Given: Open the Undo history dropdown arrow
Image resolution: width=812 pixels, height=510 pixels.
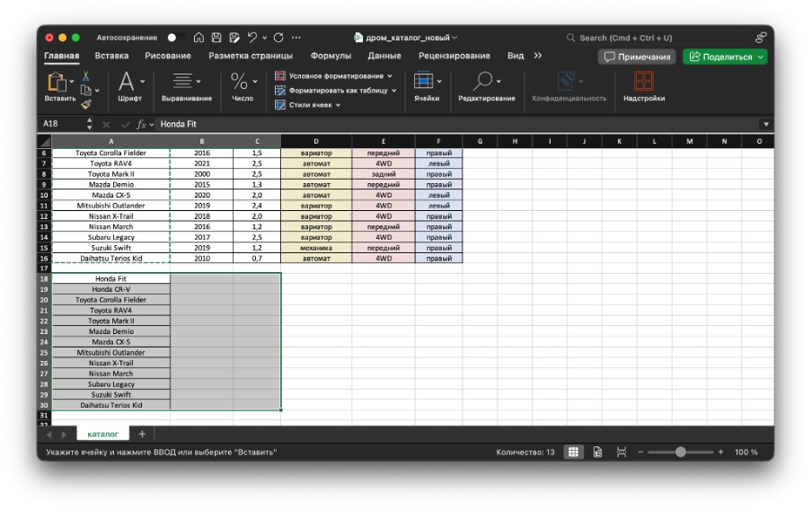Looking at the screenshot, I should click(x=265, y=38).
